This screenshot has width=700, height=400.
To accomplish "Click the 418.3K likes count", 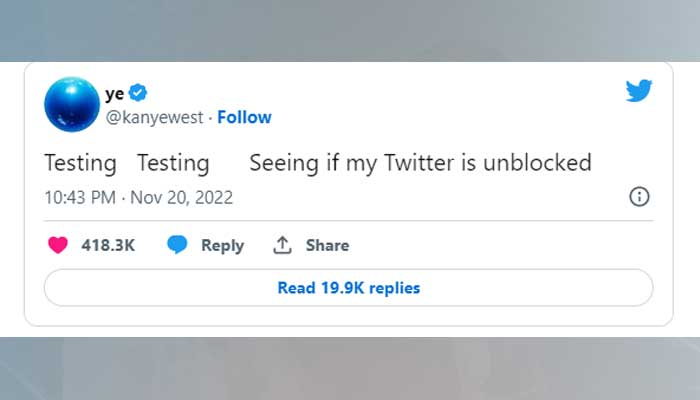I will tap(107, 245).
